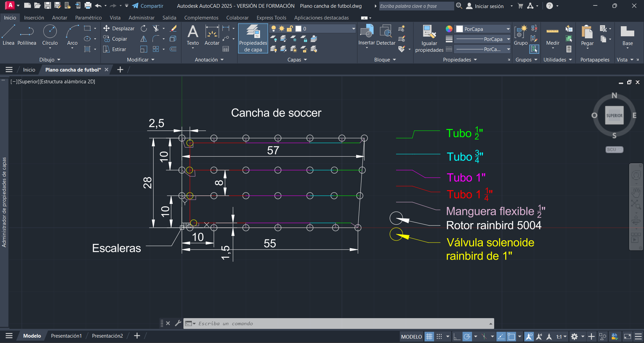
Task: Open the Presentación1 layout tab
Action: 66,336
